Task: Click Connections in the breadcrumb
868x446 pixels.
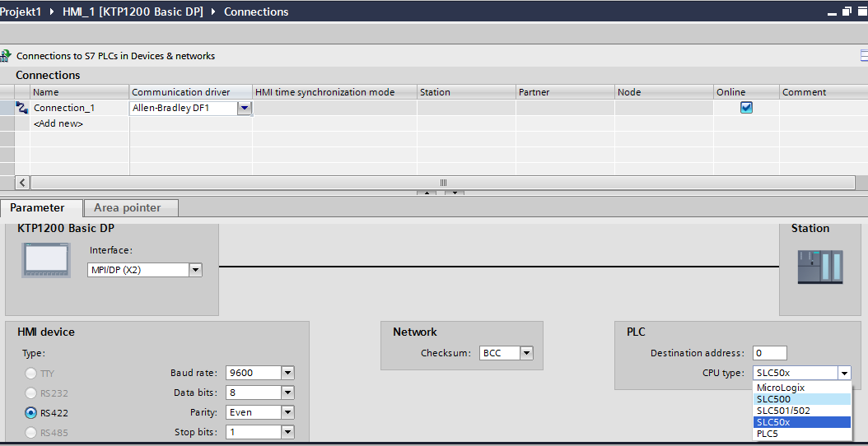Action: coord(256,12)
